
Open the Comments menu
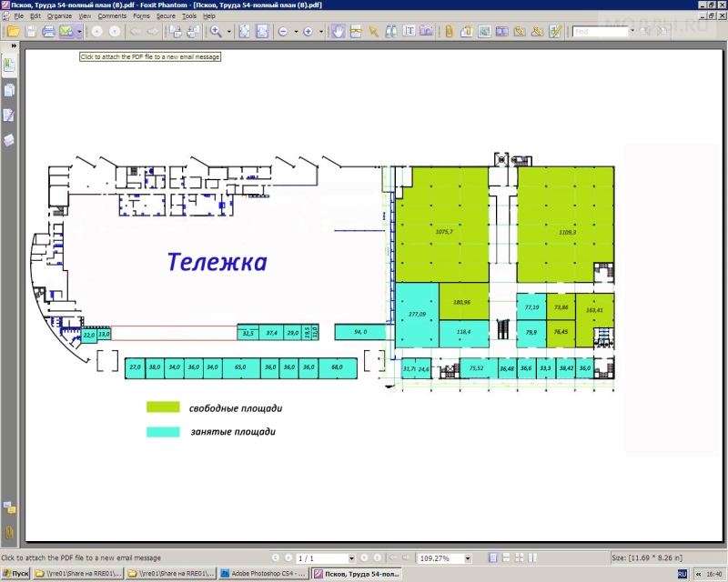point(112,16)
